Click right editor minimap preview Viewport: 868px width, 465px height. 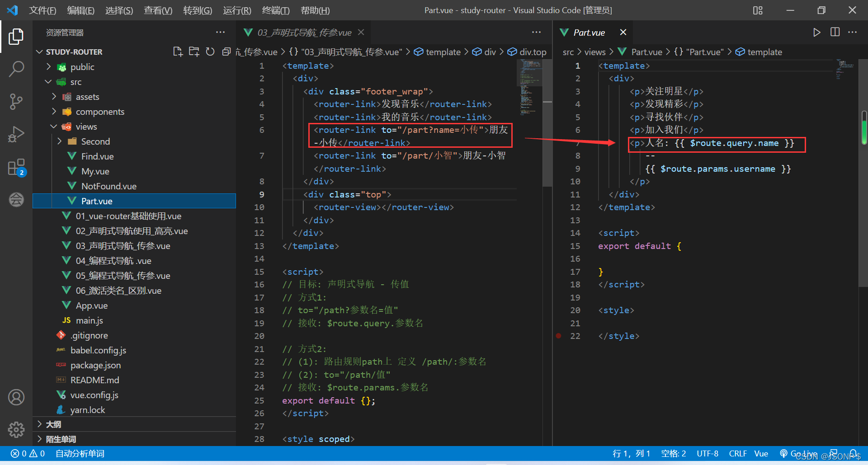(x=845, y=69)
